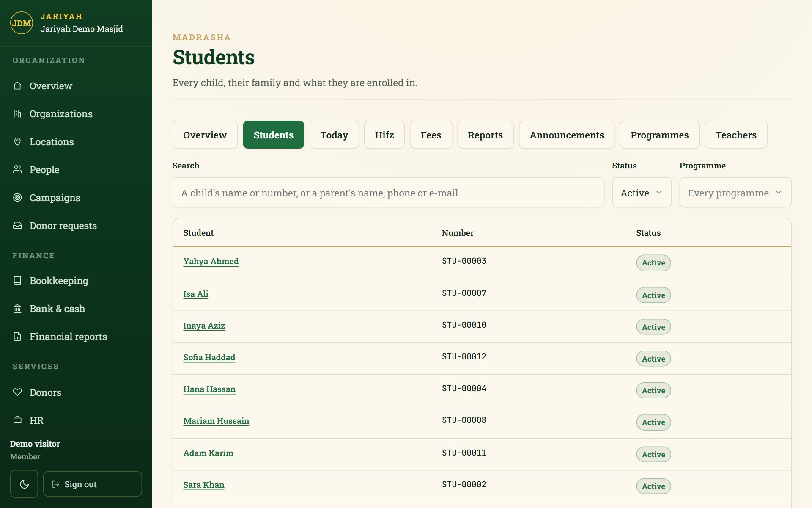Click the Bank & cash bank icon
This screenshot has height=508, width=812.
coord(17,309)
